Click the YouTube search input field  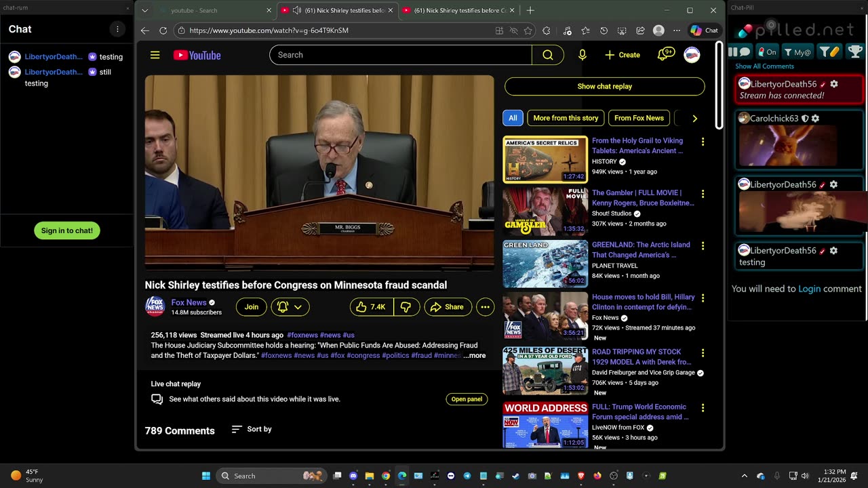click(x=401, y=55)
